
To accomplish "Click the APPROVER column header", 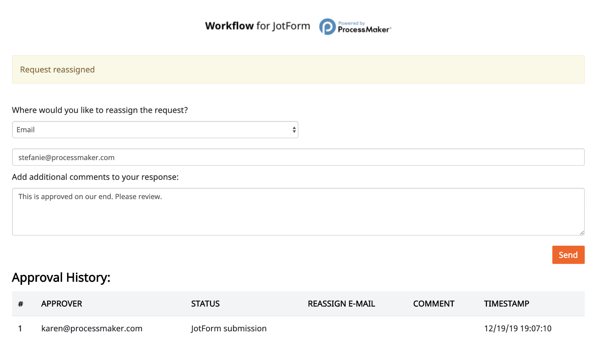I will (x=61, y=304).
